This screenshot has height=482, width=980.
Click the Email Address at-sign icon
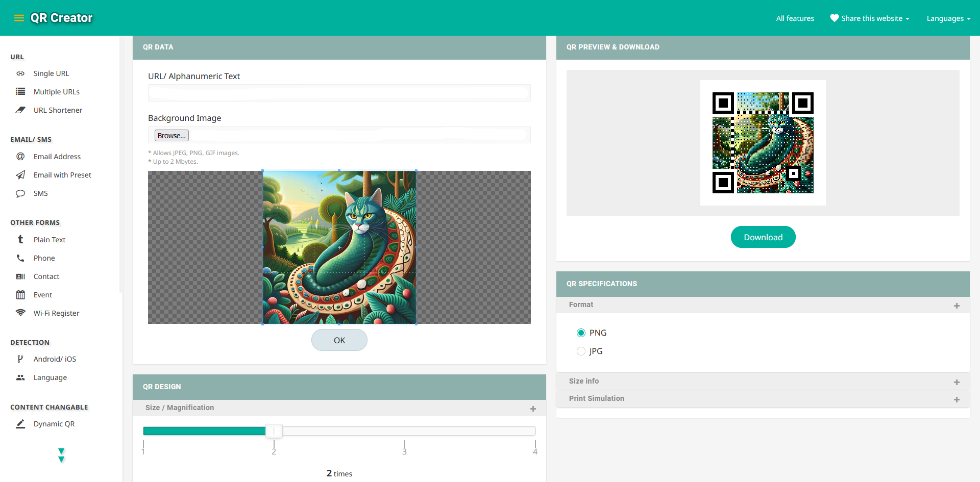click(20, 157)
